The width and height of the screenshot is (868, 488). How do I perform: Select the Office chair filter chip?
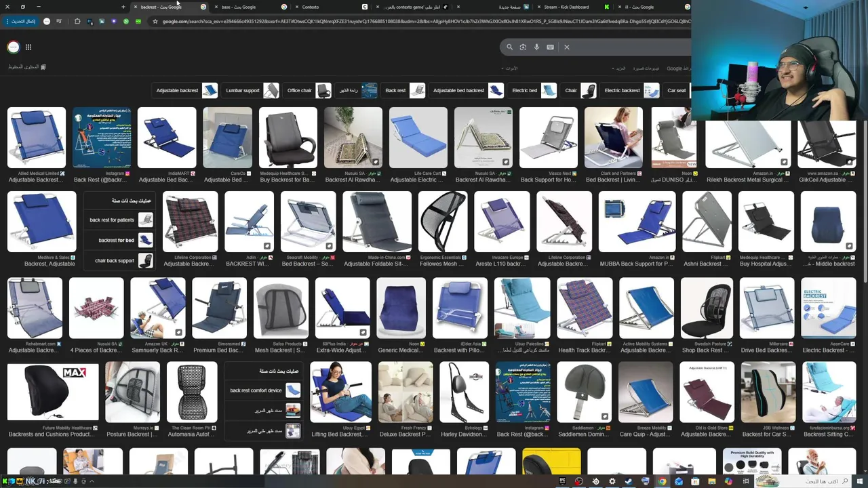pyautogui.click(x=308, y=90)
